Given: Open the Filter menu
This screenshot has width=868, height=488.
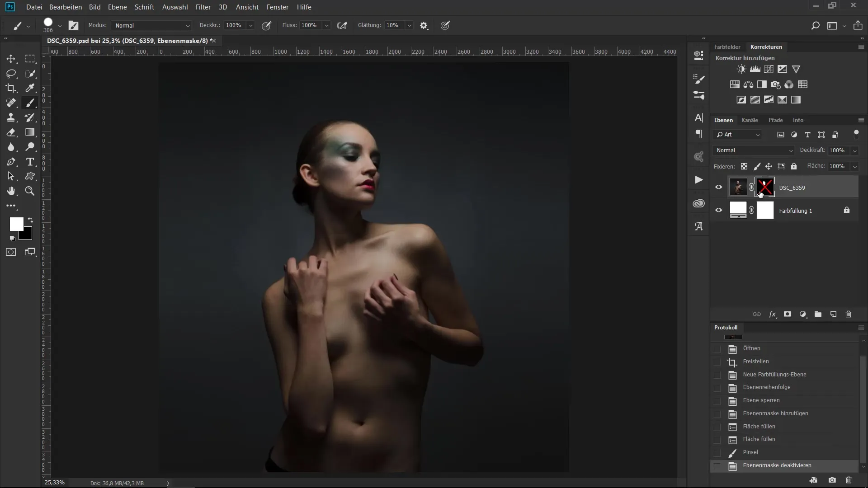Looking at the screenshot, I should pyautogui.click(x=203, y=7).
